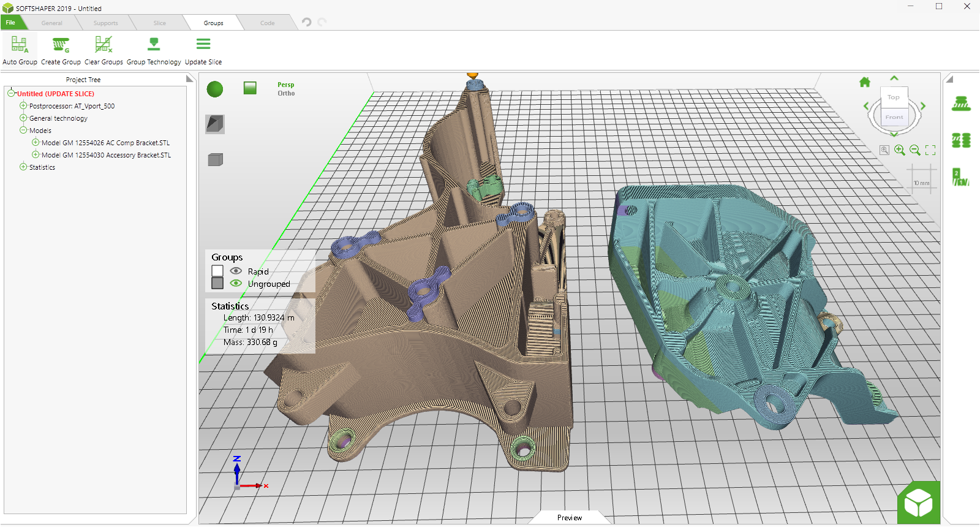This screenshot has height=527, width=980.
Task: Select the sectioned-cube view icon
Action: (x=215, y=124)
